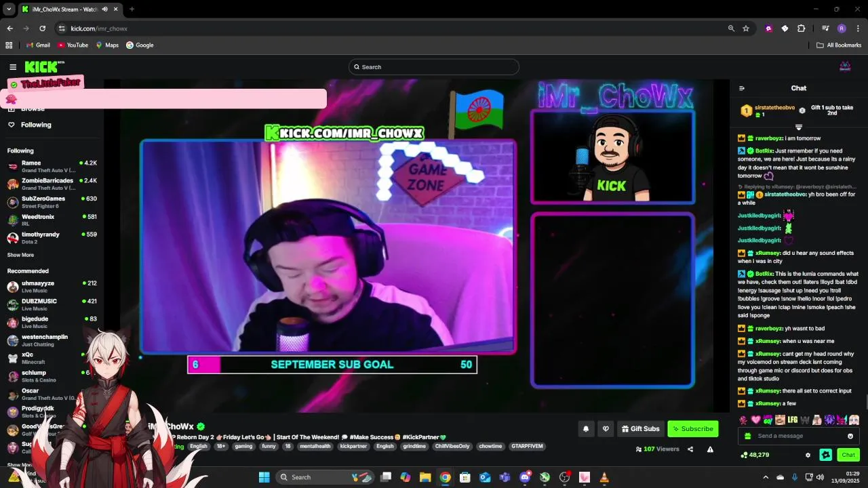Click the Kick search box
Viewport: 868px width, 488px height.
coord(434,66)
